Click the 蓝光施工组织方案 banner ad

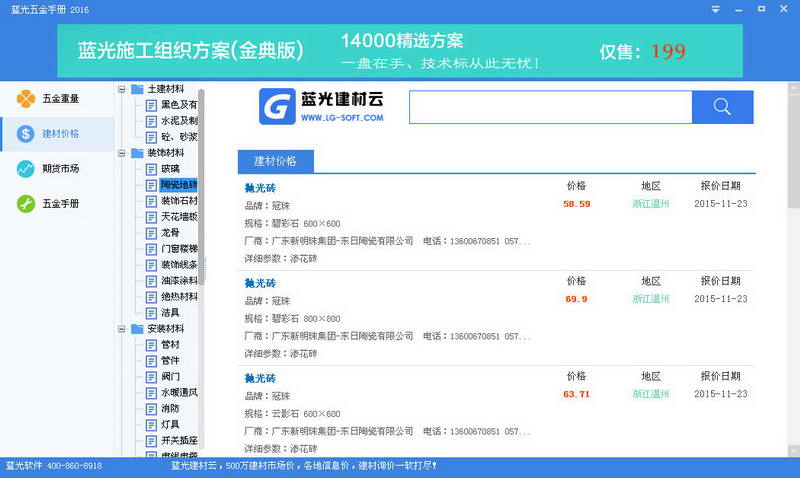[400, 51]
